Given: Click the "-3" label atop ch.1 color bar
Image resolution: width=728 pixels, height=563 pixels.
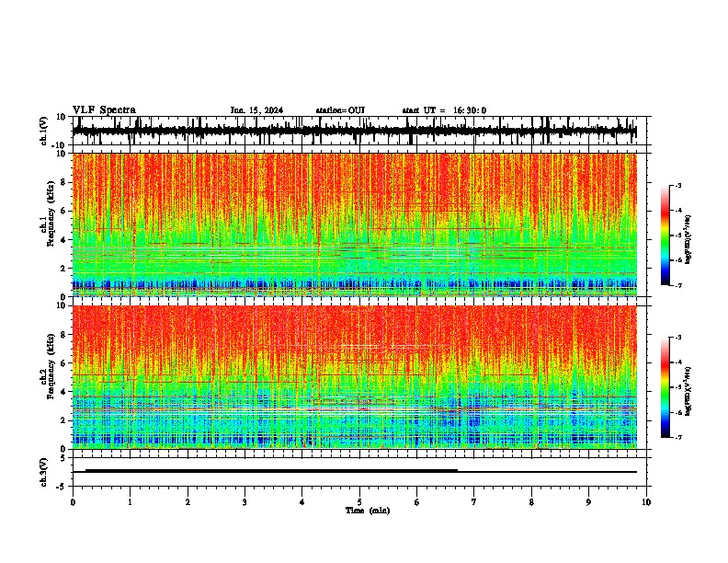Looking at the screenshot, I should pyautogui.click(x=678, y=185).
